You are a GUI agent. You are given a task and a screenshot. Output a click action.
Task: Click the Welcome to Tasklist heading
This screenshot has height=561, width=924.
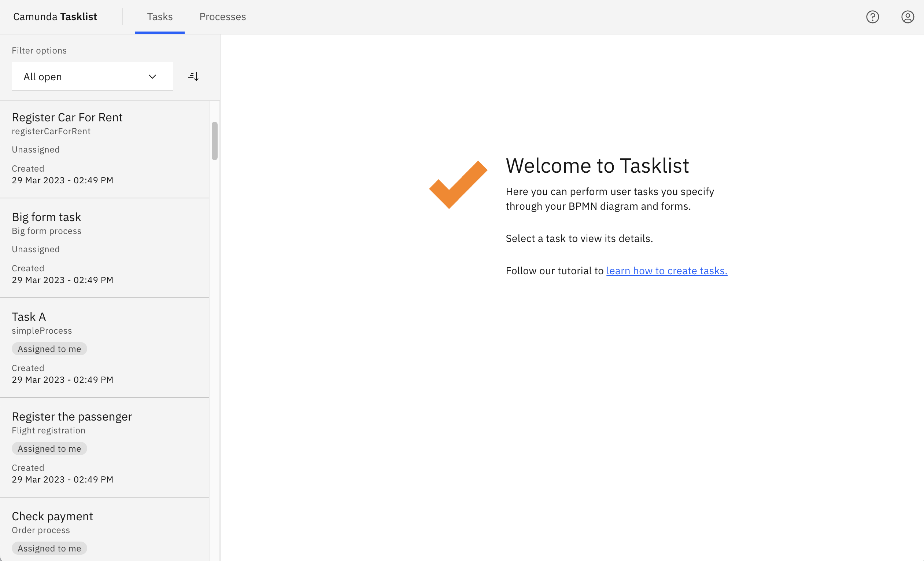point(597,165)
